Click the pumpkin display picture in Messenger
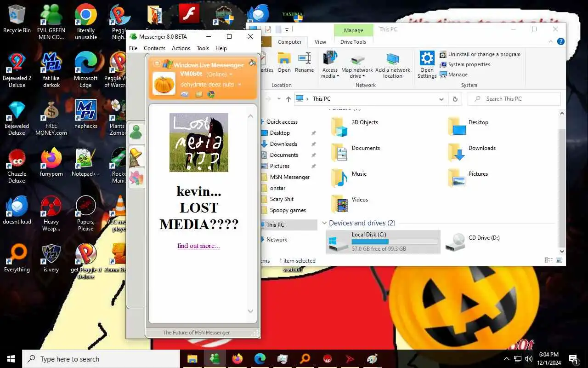 coord(164,83)
